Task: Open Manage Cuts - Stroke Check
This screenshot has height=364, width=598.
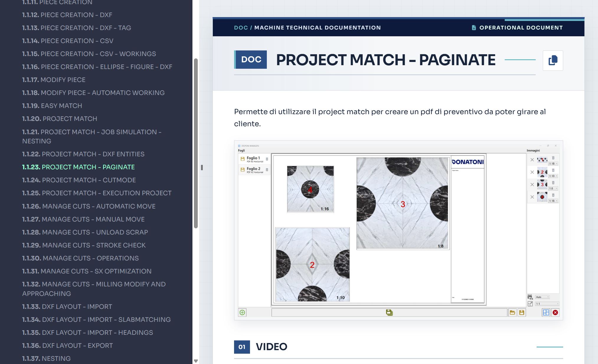Action: [84, 245]
